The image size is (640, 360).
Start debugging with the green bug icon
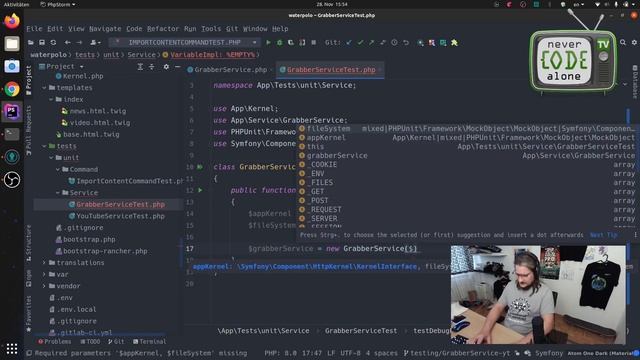tap(280, 42)
